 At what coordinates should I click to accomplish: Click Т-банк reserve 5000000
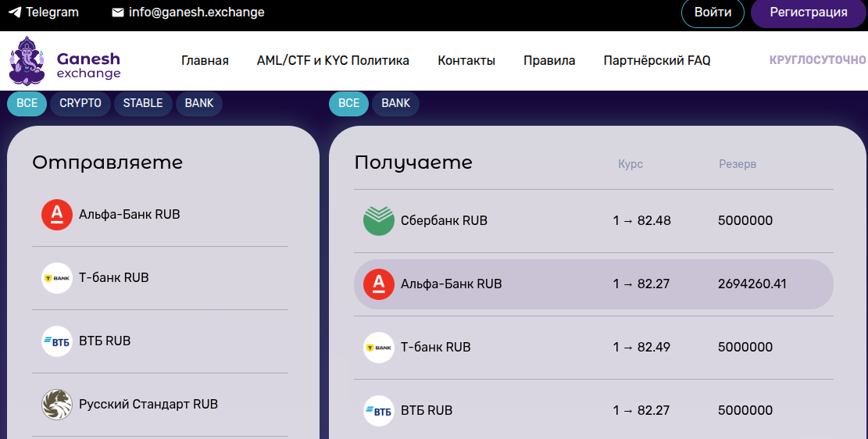[x=745, y=347]
